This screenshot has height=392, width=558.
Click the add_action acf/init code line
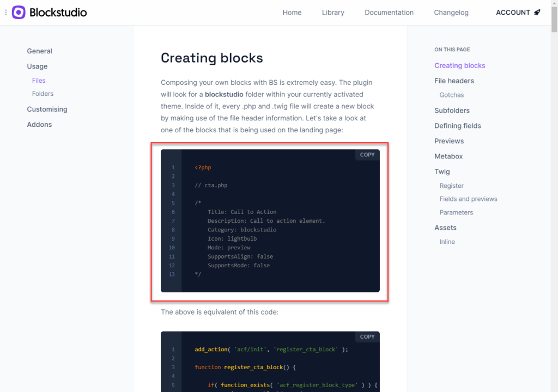[271, 350]
